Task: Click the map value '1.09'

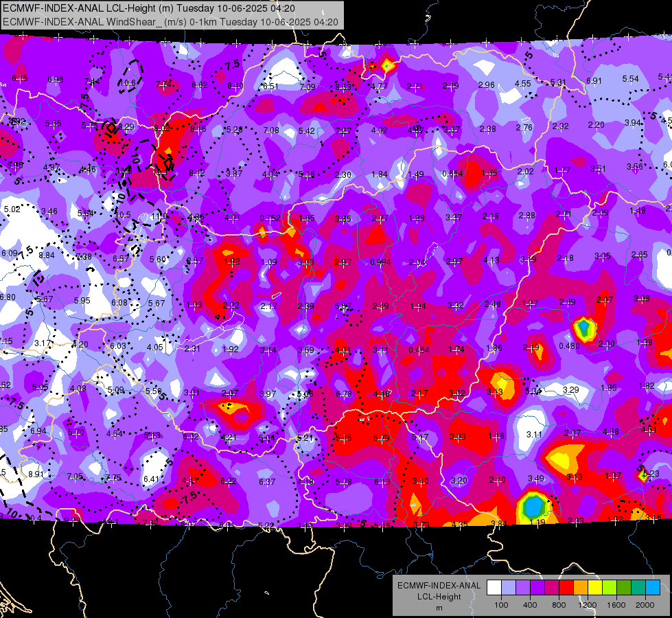Action: (x=269, y=262)
